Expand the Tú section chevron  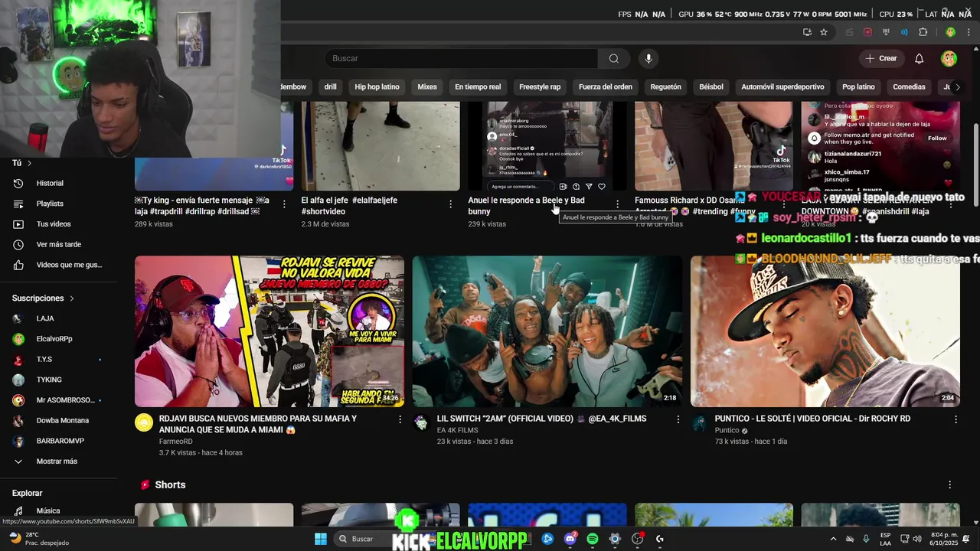click(30, 163)
